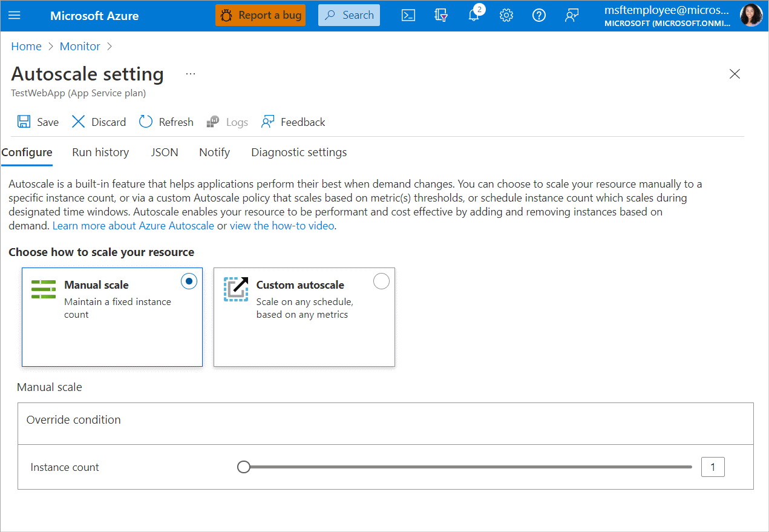Viewport: 769px width, 532px height.
Task: Select the Manual scale radio button
Action: coord(189,281)
